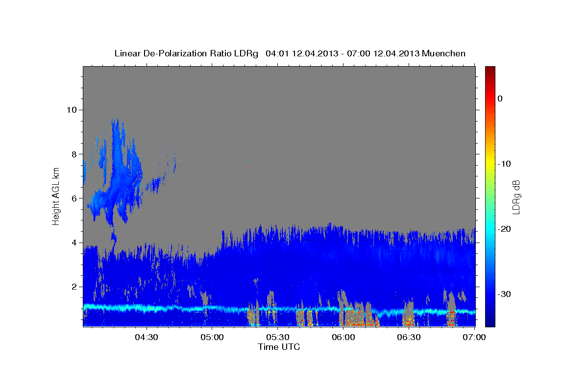Select the 04:30 time tick label
588x392 pixels.
(146, 337)
